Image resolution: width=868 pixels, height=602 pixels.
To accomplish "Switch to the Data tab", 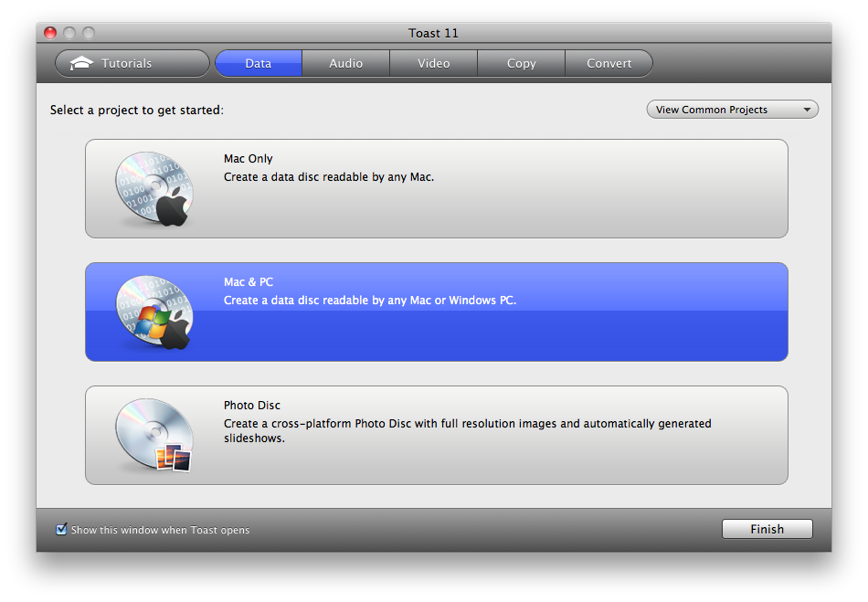I will click(x=259, y=63).
